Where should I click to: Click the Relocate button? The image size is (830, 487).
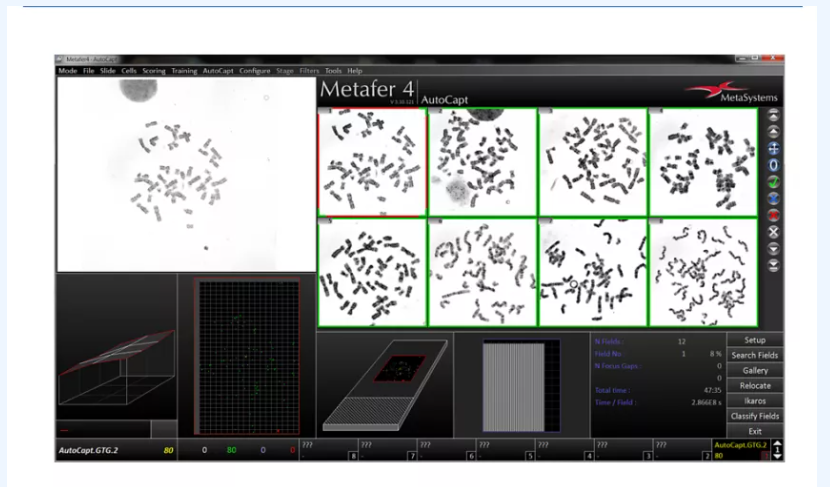755,385
